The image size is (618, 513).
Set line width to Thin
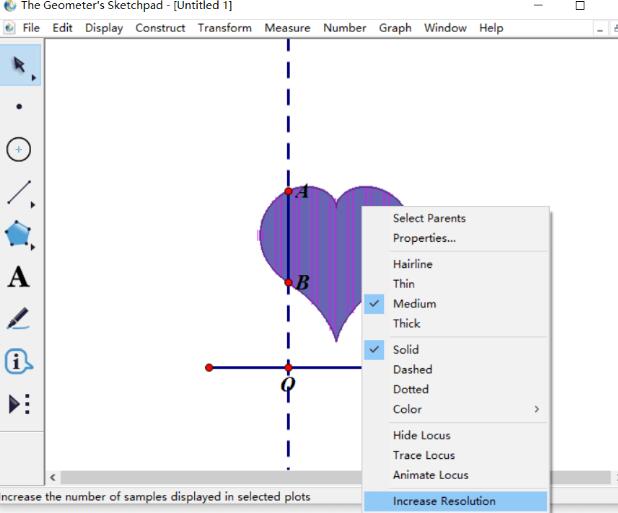pos(456,284)
